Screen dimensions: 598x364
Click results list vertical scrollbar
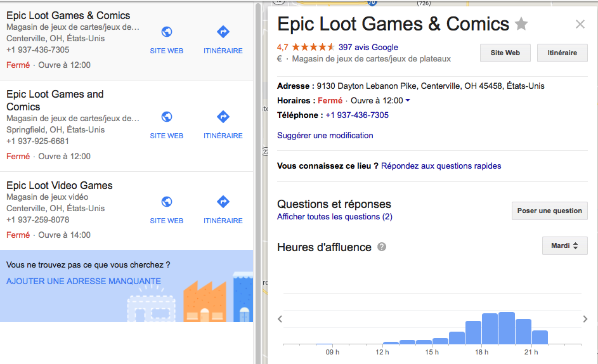[x=258, y=183]
